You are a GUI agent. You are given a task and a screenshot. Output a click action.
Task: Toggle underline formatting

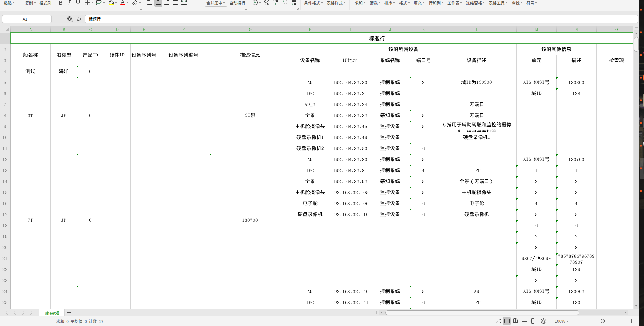click(78, 3)
